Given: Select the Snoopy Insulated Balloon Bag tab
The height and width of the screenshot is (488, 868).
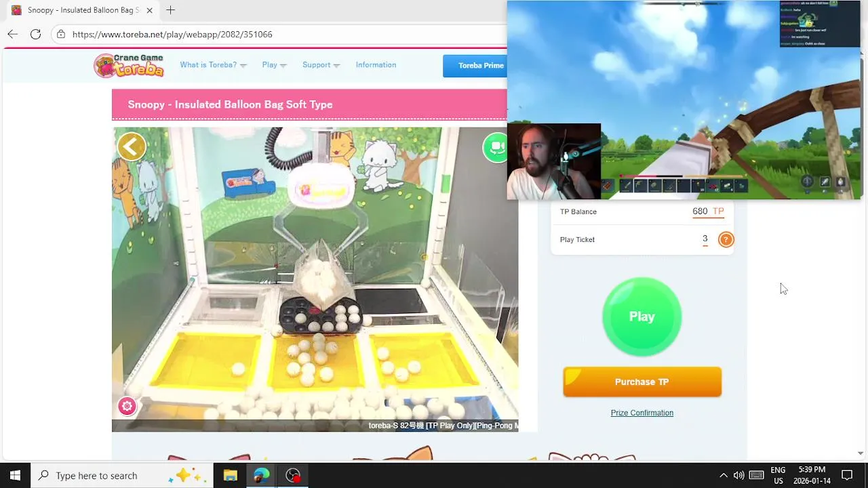Looking at the screenshot, I should tap(81, 10).
